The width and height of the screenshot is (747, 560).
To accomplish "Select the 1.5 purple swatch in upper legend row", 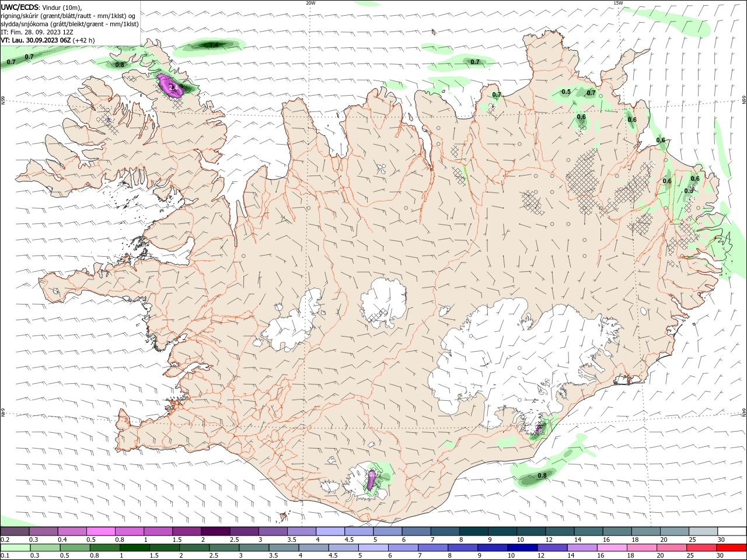I will [186, 531].
